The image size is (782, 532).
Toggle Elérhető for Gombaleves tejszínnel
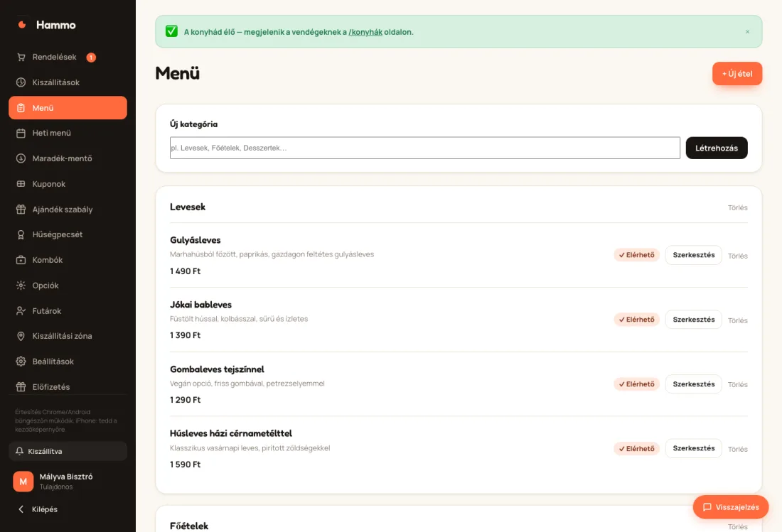pyautogui.click(x=637, y=384)
